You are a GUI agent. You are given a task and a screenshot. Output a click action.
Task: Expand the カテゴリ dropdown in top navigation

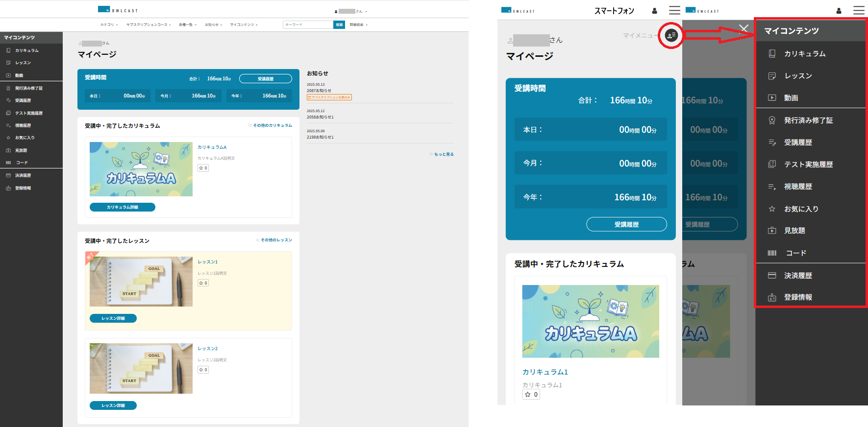(109, 24)
